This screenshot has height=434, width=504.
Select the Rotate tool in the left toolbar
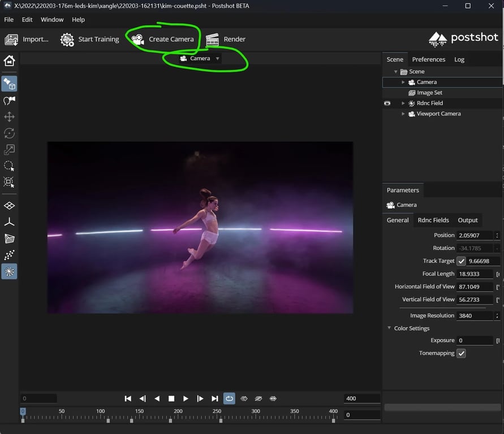[9, 133]
